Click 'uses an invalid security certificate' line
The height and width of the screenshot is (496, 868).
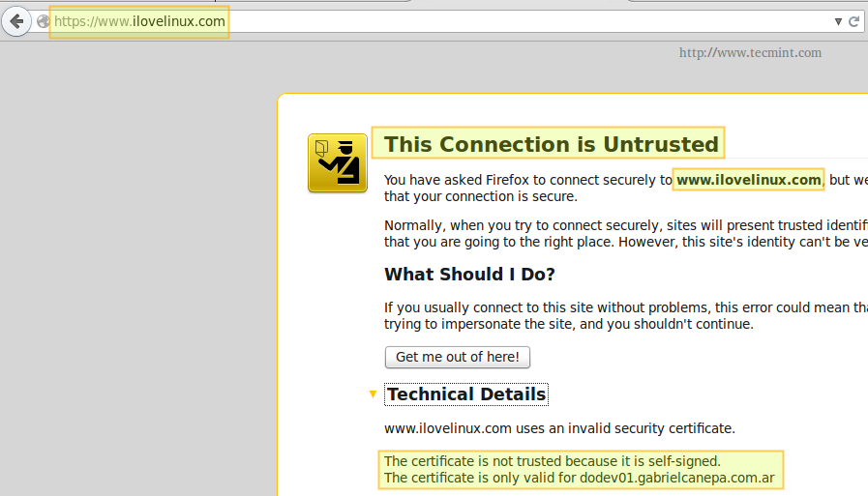[x=559, y=428]
